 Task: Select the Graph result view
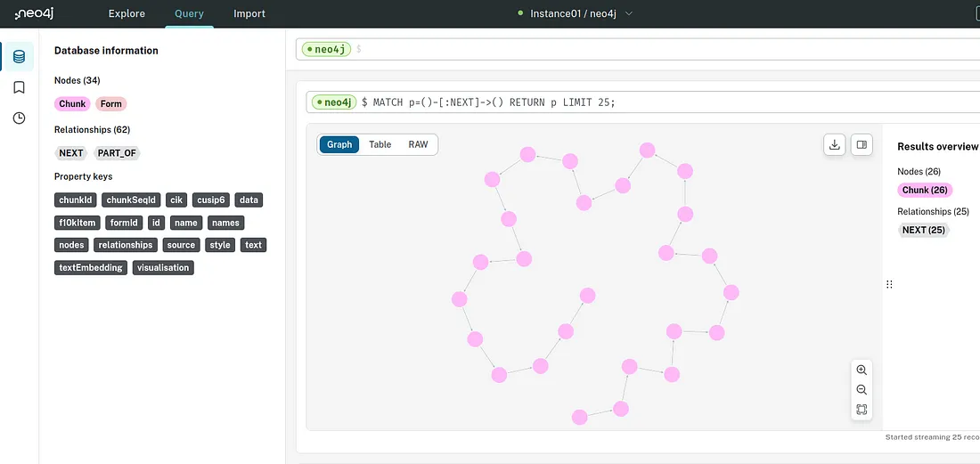(339, 144)
